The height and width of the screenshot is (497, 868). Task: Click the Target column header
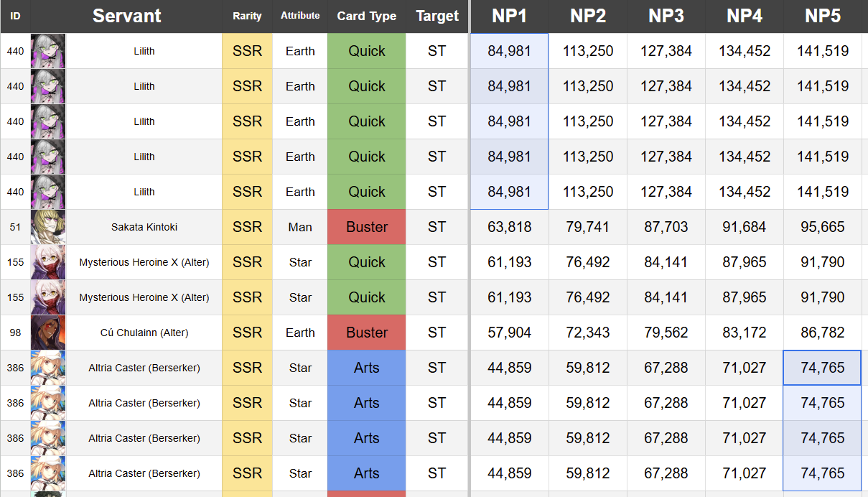pyautogui.click(x=437, y=16)
